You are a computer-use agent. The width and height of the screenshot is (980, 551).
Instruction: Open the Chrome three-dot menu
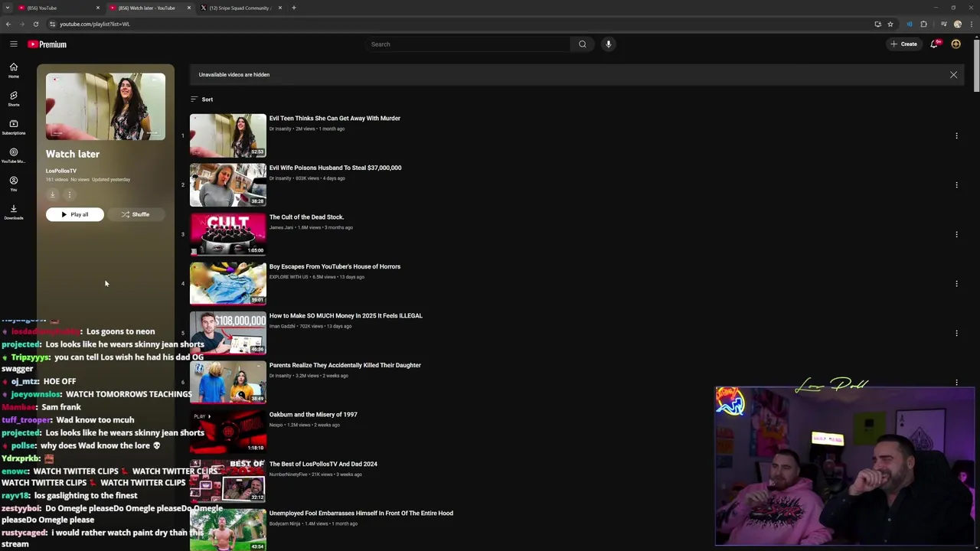971,24
